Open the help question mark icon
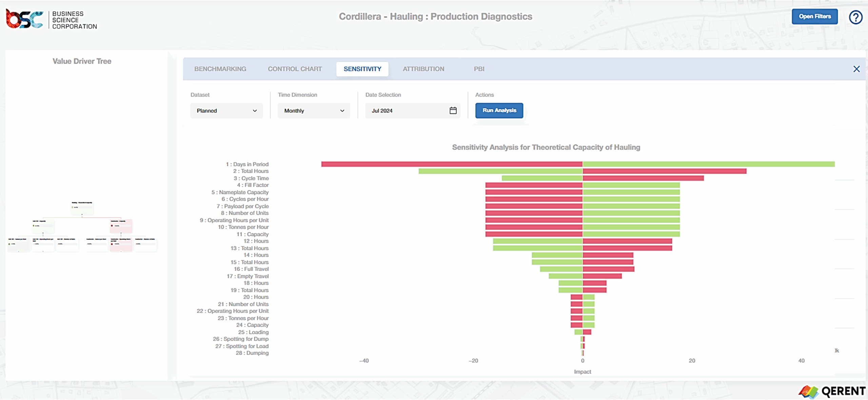This screenshot has width=868, height=400. (x=856, y=17)
